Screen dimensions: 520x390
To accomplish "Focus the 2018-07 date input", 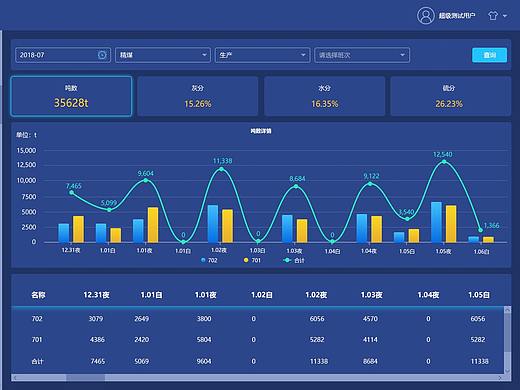I will [63, 55].
